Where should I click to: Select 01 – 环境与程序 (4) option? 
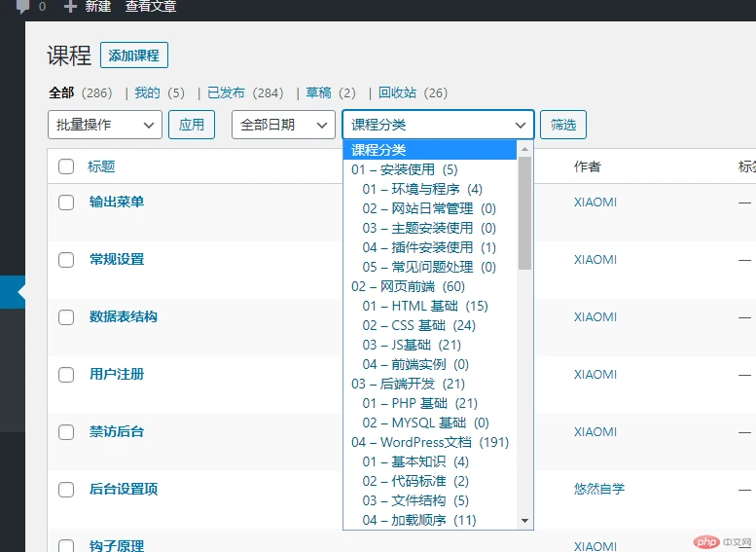tap(430, 189)
